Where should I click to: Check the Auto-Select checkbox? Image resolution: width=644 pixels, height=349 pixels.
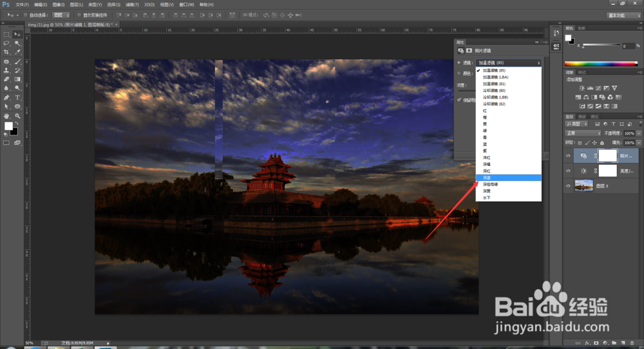pos(26,15)
